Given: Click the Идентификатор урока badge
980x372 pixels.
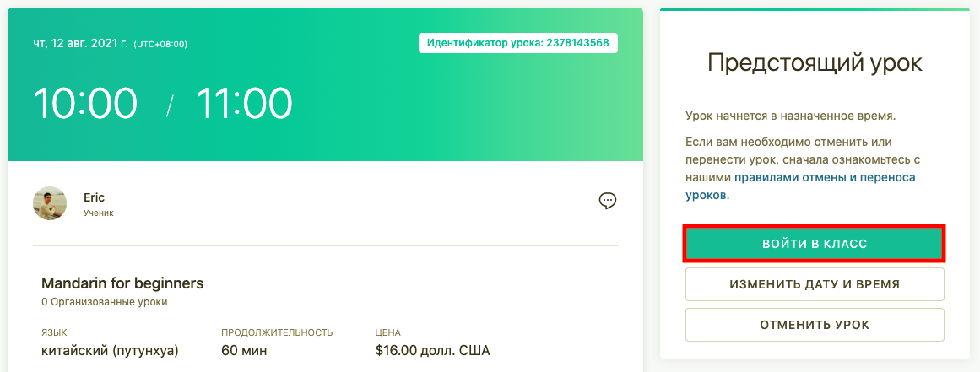Looking at the screenshot, I should pos(518,43).
